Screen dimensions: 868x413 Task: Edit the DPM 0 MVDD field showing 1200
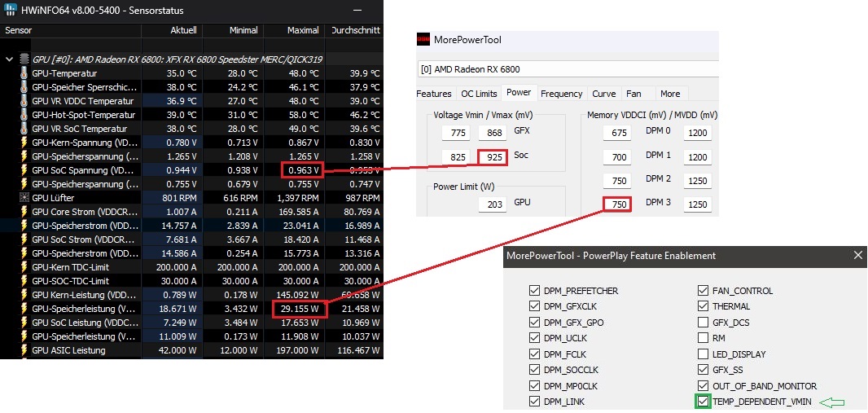coord(698,133)
